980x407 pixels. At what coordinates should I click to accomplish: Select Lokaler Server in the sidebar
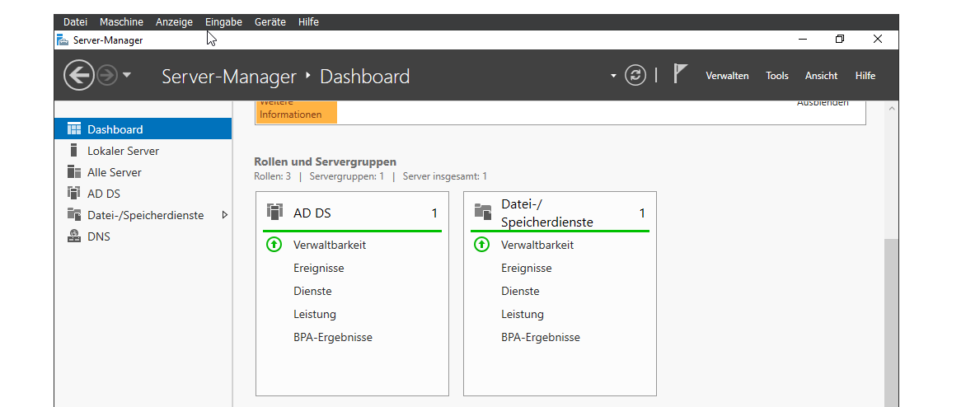coord(143,151)
